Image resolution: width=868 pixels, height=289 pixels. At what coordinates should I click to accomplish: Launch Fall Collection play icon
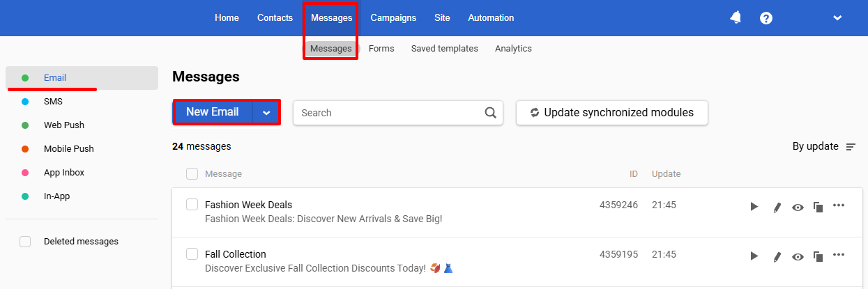click(x=754, y=256)
